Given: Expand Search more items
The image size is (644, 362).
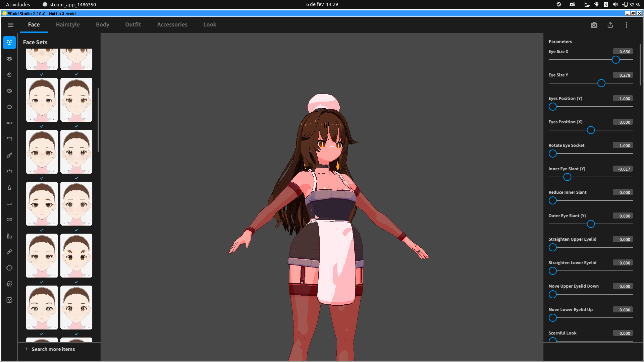Looking at the screenshot, I should [53, 349].
